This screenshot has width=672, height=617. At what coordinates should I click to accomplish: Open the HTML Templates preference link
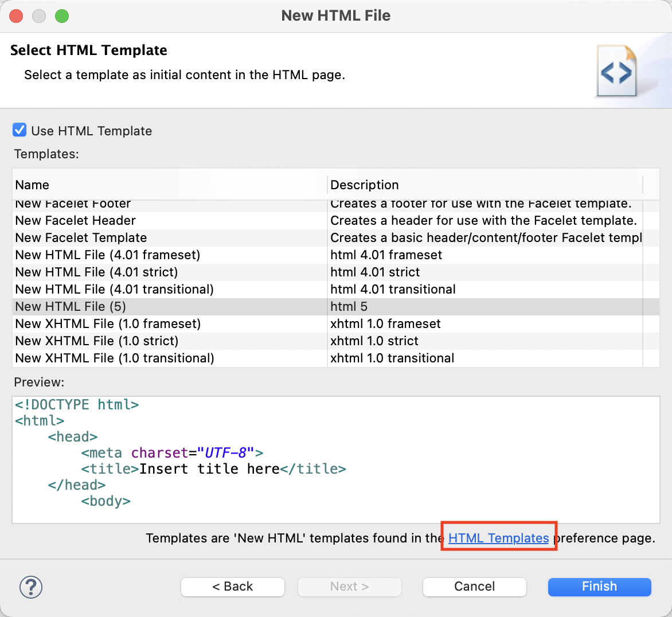tap(498, 538)
